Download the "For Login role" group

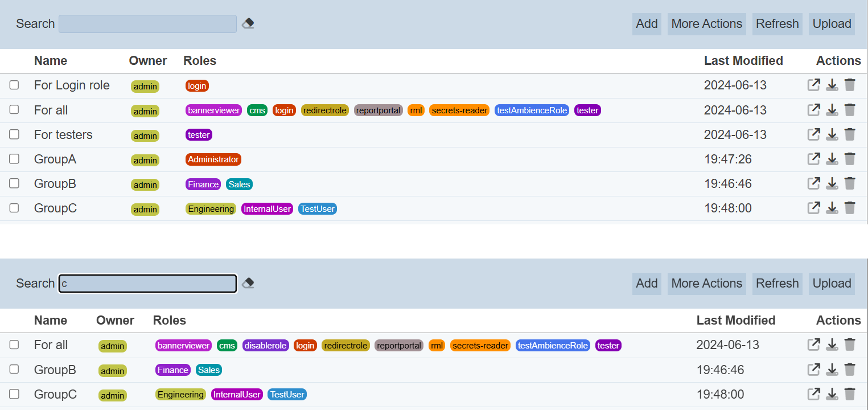tap(832, 85)
